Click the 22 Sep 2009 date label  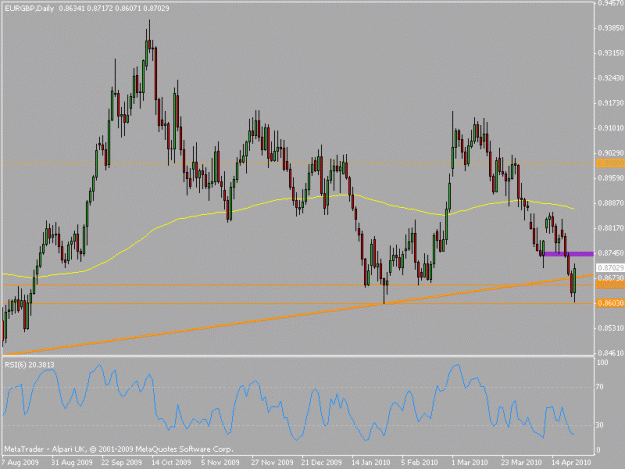(121, 462)
